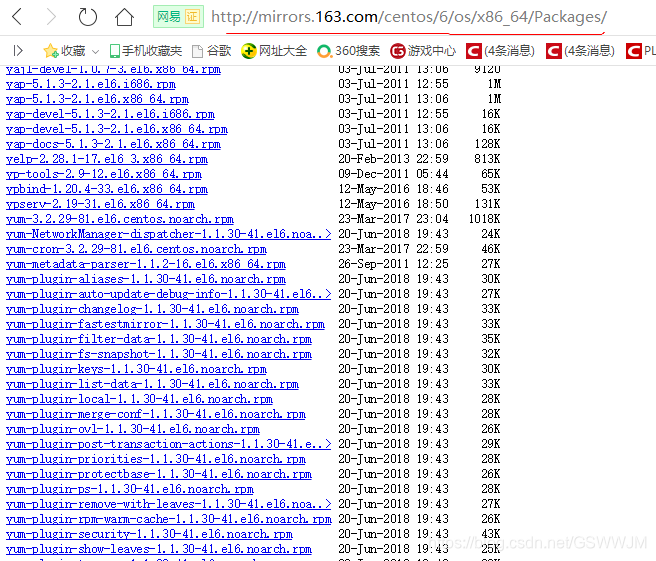Open the 网址大全 bookmark

274,51
